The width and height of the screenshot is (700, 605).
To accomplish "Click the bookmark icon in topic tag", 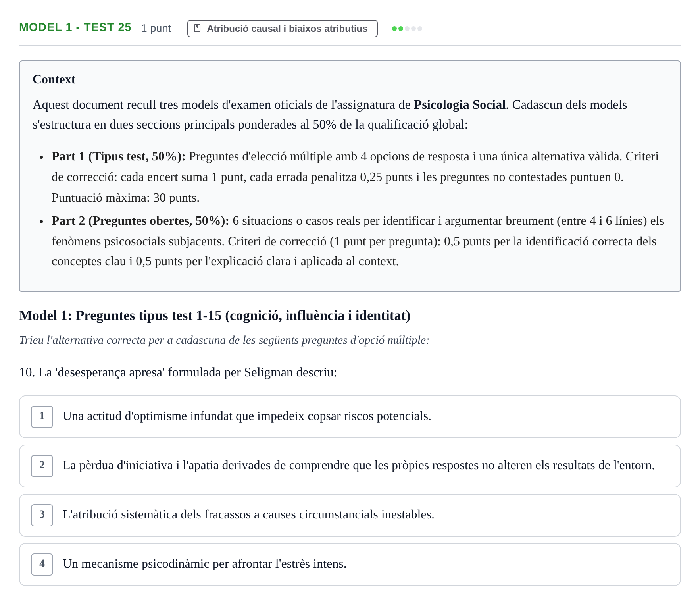I will (x=197, y=29).
